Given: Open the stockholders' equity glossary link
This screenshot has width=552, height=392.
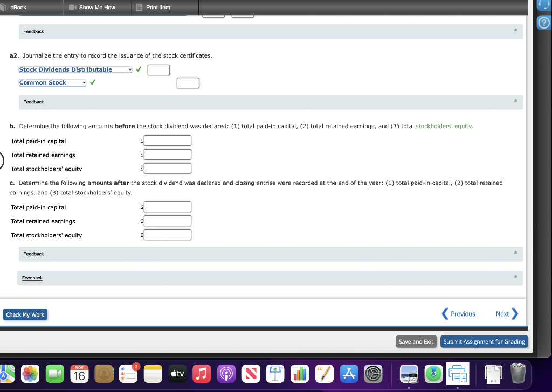Looking at the screenshot, I should (444, 126).
